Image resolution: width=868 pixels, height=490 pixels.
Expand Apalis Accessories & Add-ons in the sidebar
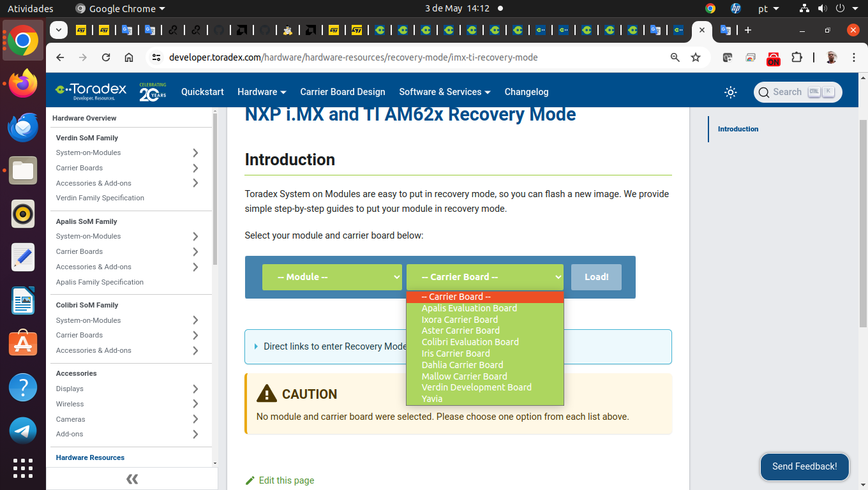coord(195,267)
